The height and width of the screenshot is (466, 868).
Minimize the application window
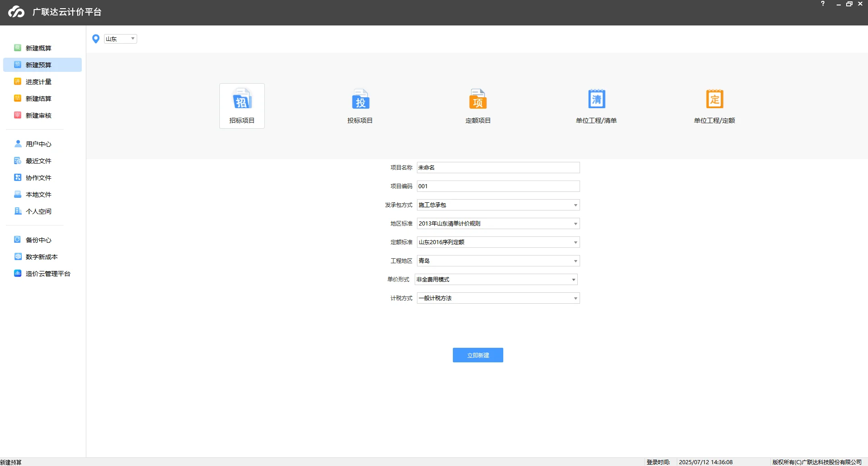click(x=838, y=4)
